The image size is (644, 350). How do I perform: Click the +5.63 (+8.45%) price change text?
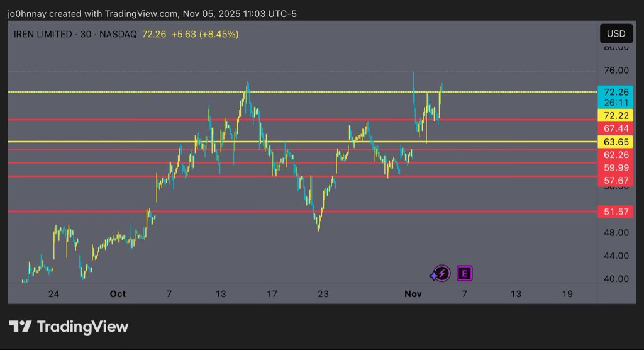tap(202, 34)
